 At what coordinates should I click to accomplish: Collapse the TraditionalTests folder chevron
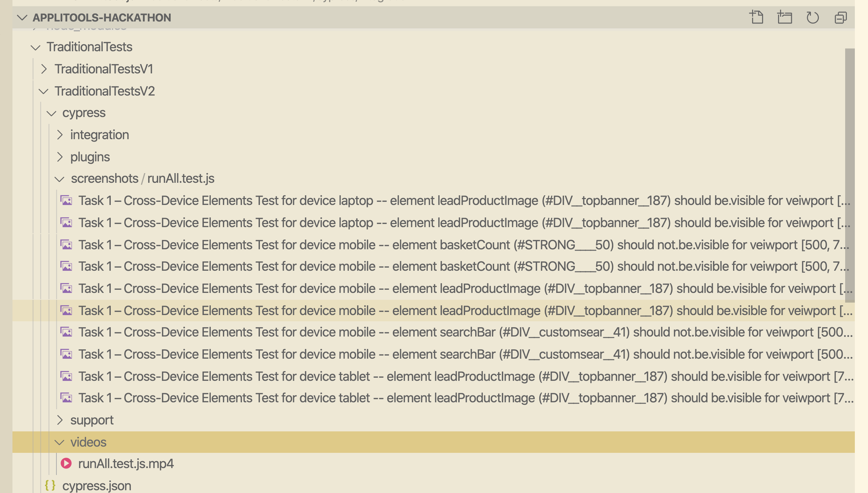click(35, 47)
